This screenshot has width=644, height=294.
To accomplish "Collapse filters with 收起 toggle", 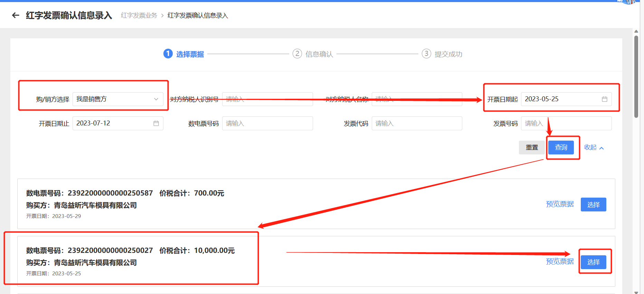I will tap(594, 148).
